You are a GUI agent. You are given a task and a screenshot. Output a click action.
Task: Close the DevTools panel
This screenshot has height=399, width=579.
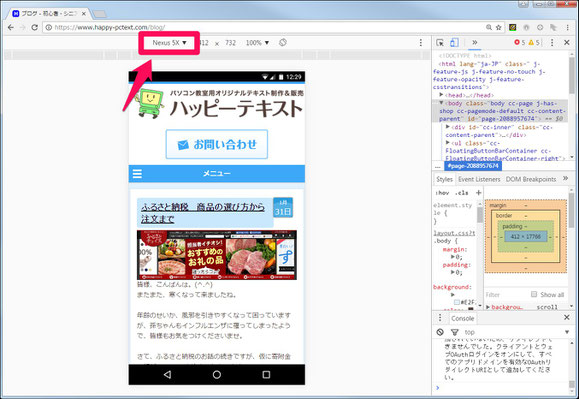coord(567,43)
